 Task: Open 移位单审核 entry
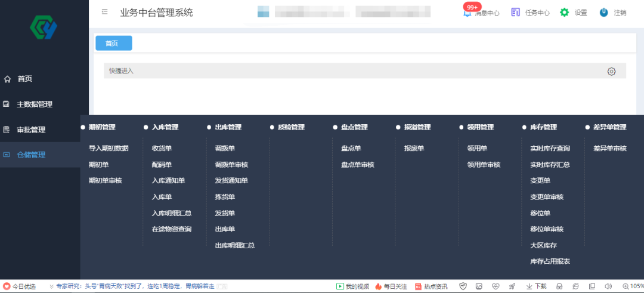pyautogui.click(x=547, y=229)
